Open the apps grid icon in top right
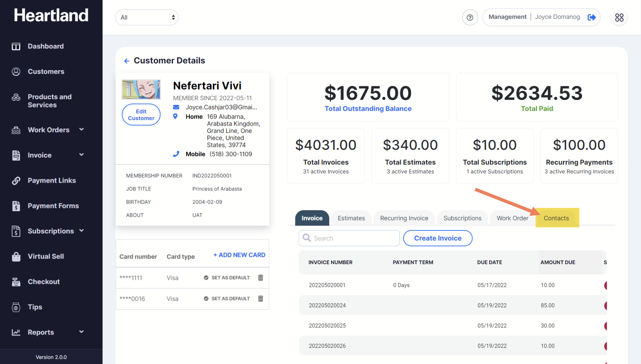 pos(619,18)
